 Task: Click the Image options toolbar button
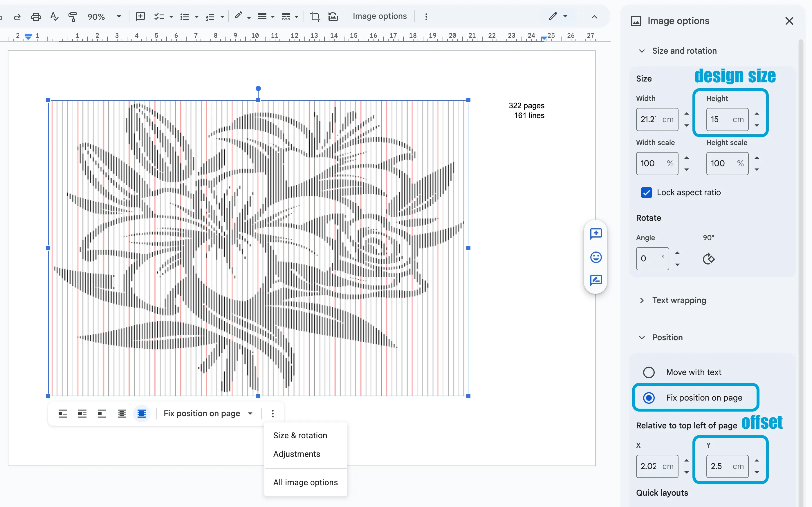click(379, 16)
